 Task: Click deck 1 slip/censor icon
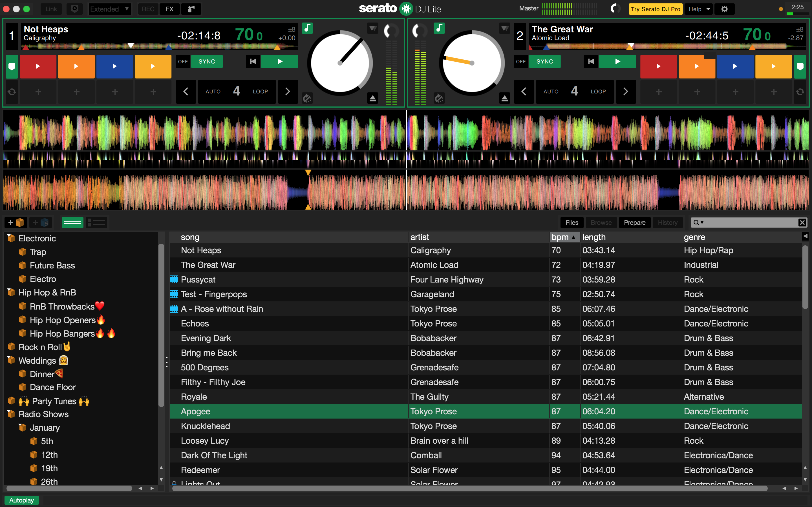(x=307, y=98)
